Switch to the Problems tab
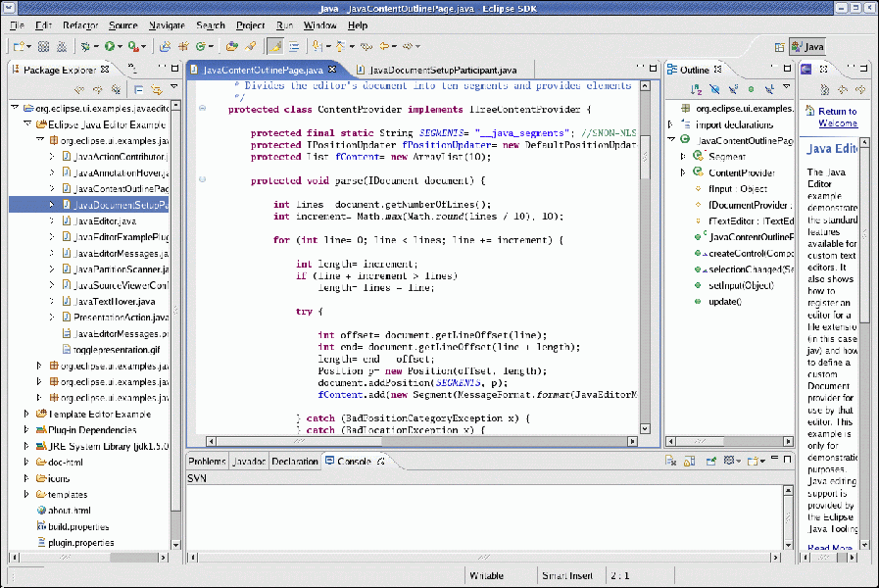Screen dimensions: 879x588 (207, 462)
